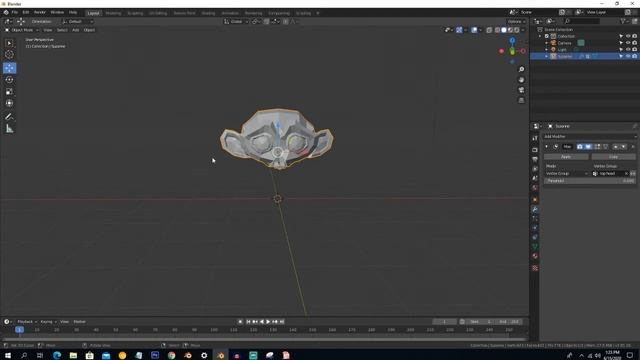The height and width of the screenshot is (360, 640).
Task: Open the Active Tool properties tab
Action: coord(535,138)
